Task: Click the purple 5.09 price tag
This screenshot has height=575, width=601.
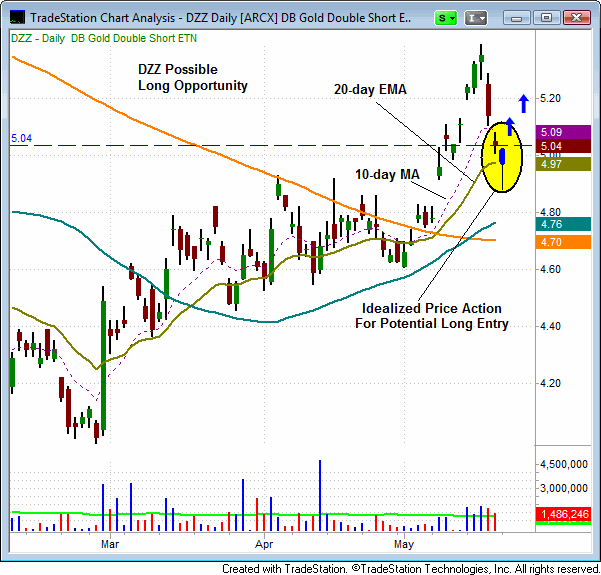Action: coord(563,132)
